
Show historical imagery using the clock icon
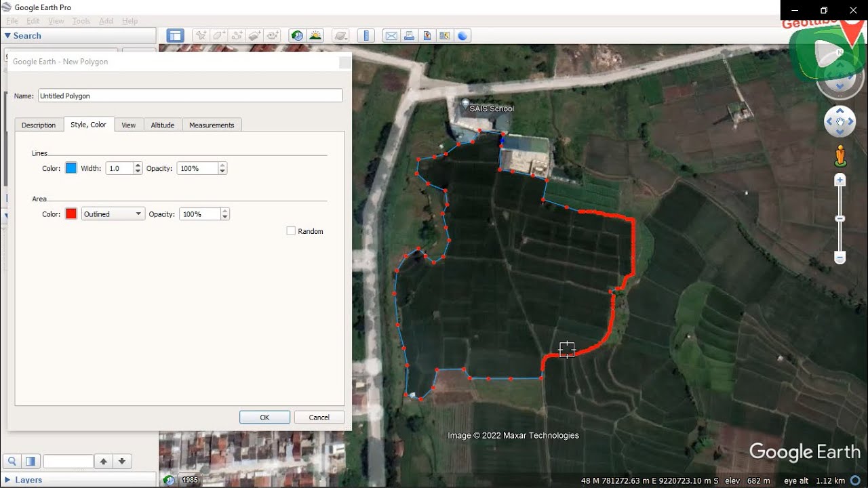click(x=297, y=36)
